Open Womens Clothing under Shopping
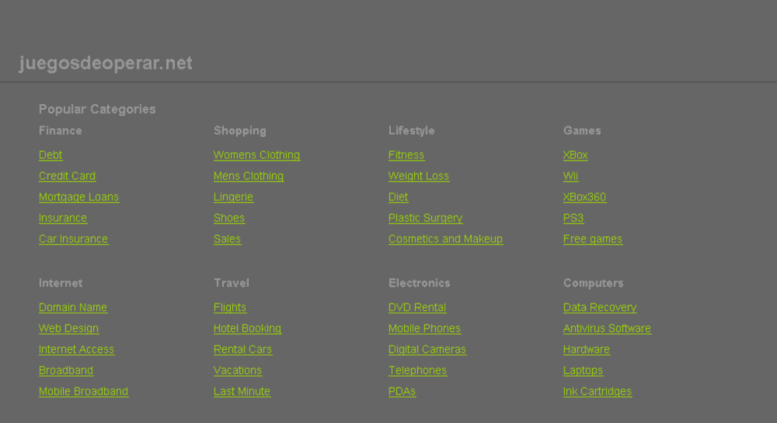The width and height of the screenshot is (777, 423). [257, 155]
